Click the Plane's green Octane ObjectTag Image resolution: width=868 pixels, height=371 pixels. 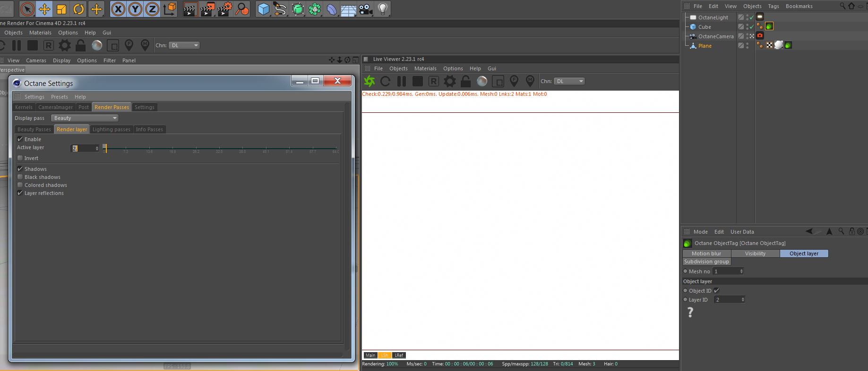[x=788, y=45]
